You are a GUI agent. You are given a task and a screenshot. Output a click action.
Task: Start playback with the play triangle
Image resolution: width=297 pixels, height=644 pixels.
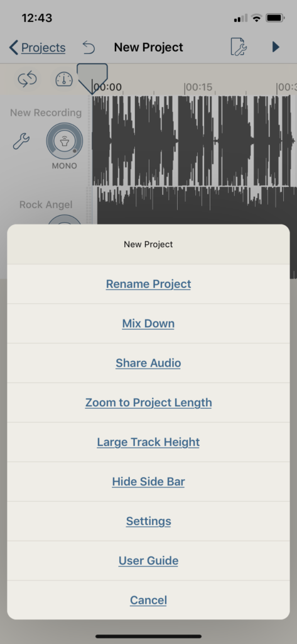pyautogui.click(x=276, y=47)
